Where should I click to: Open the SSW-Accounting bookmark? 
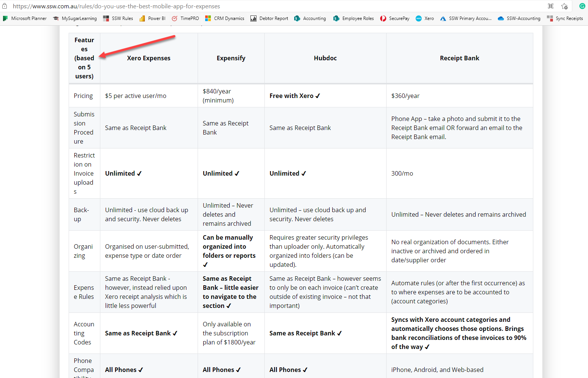coord(519,18)
